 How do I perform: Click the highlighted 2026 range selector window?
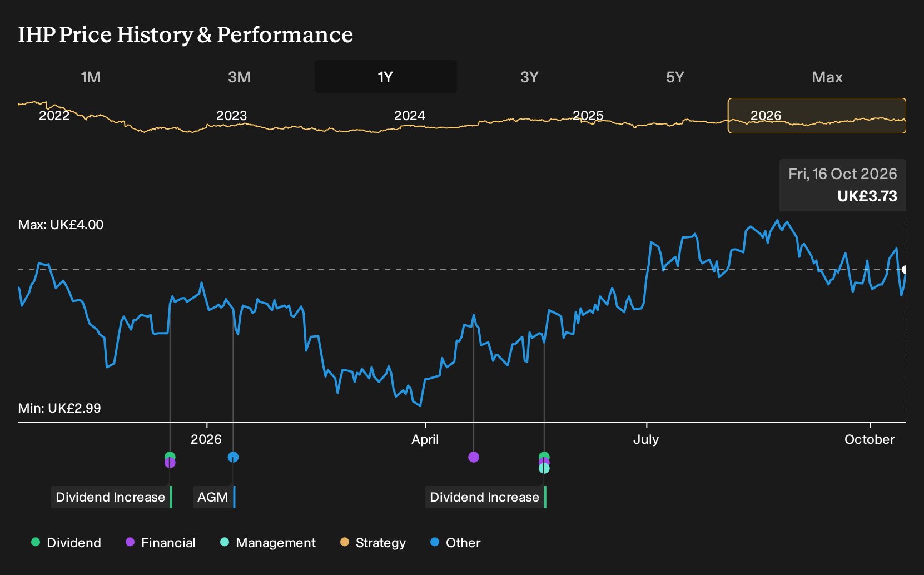point(817,116)
